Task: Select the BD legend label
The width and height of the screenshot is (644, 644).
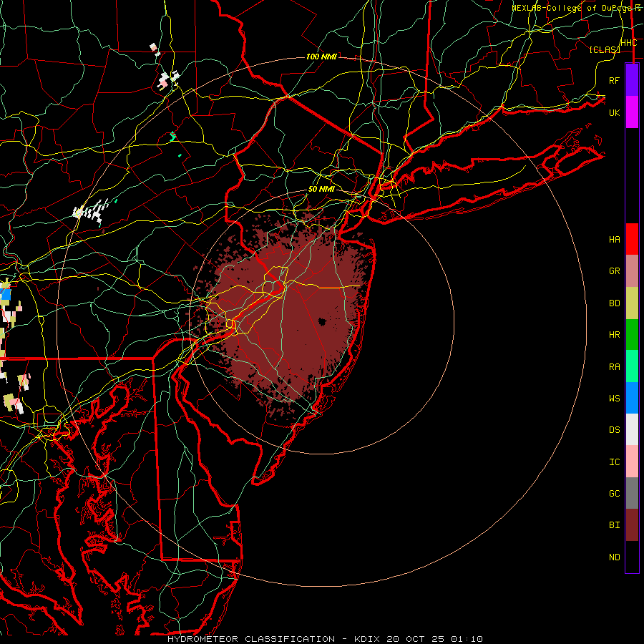Action: [614, 303]
